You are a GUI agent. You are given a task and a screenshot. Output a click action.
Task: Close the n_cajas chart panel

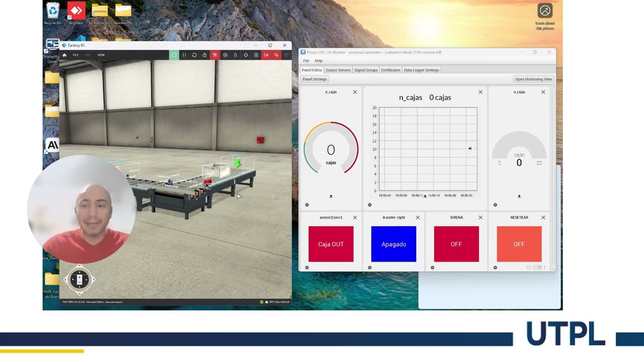point(480,92)
